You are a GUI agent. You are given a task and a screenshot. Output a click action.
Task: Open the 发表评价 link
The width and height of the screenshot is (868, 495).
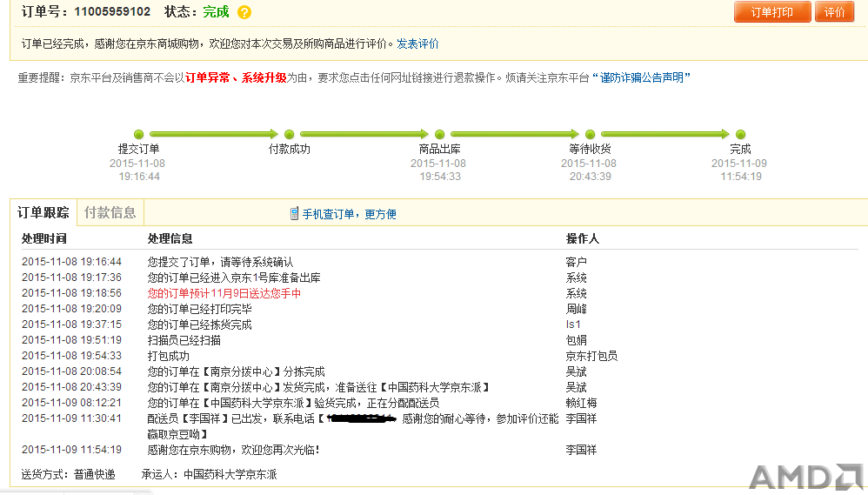click(417, 43)
